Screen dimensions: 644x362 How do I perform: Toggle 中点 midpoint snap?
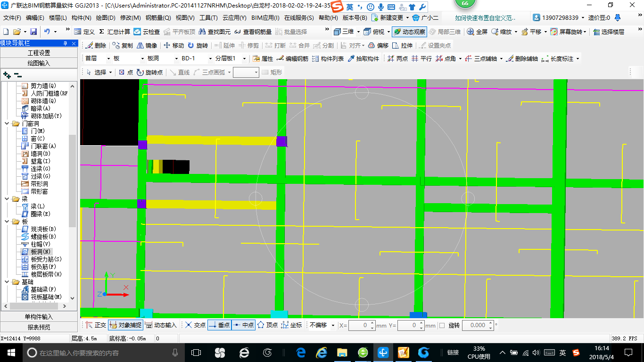(x=243, y=325)
